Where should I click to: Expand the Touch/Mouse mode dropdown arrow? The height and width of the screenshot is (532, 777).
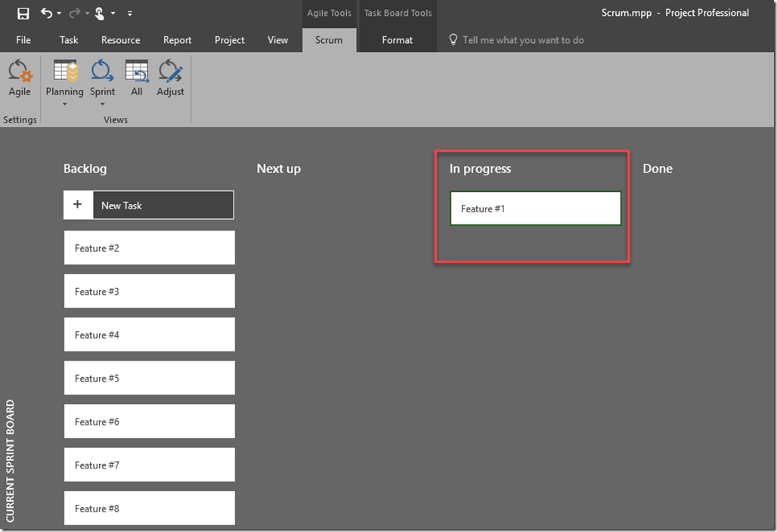click(x=113, y=14)
